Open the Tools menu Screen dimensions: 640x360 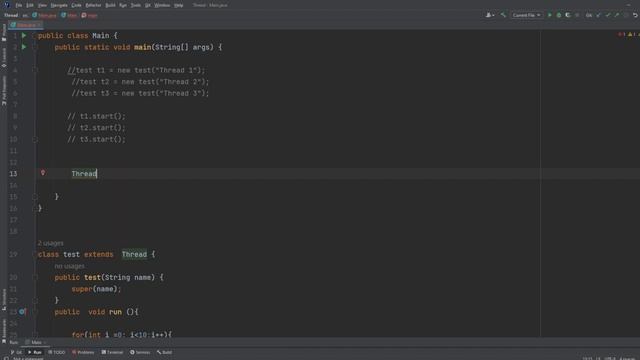click(x=136, y=5)
